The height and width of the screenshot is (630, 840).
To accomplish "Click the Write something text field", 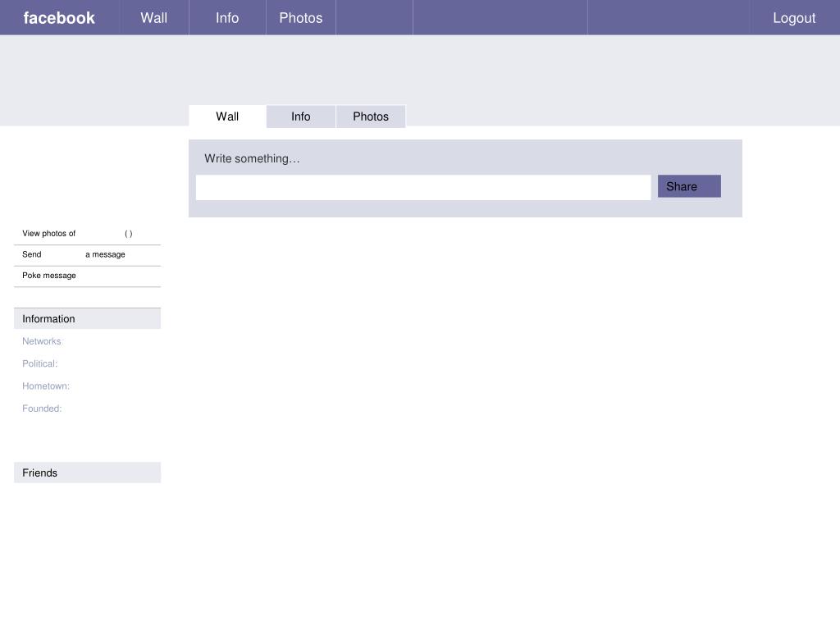I will (x=423, y=188).
